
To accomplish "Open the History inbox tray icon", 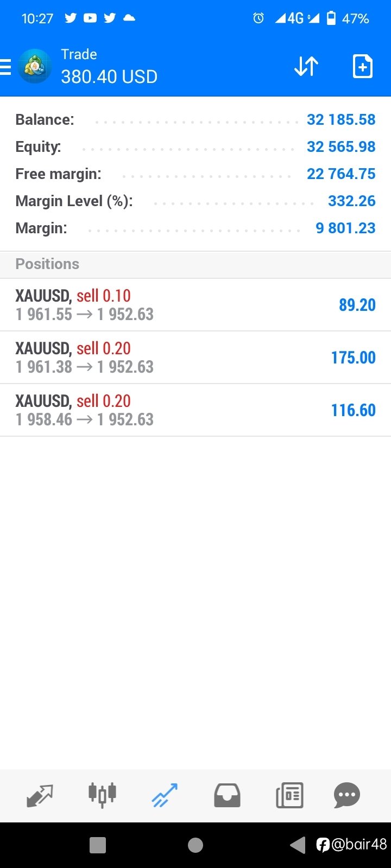I will pos(227,796).
